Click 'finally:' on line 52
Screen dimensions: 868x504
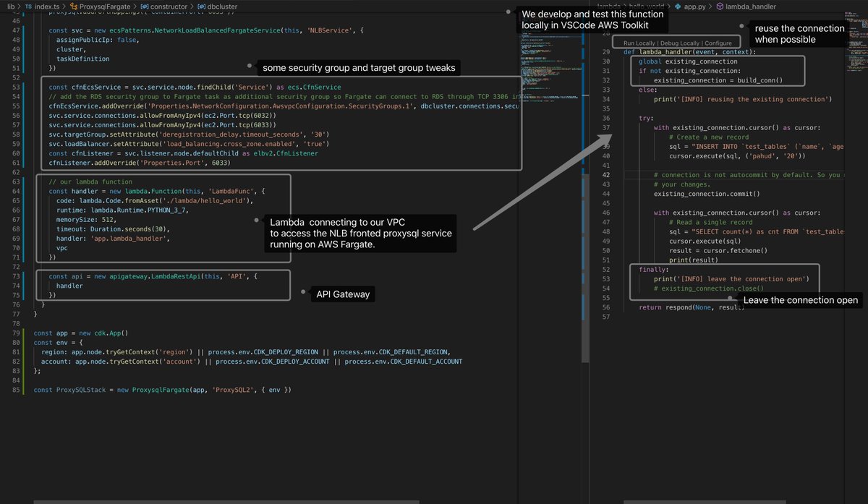click(653, 269)
